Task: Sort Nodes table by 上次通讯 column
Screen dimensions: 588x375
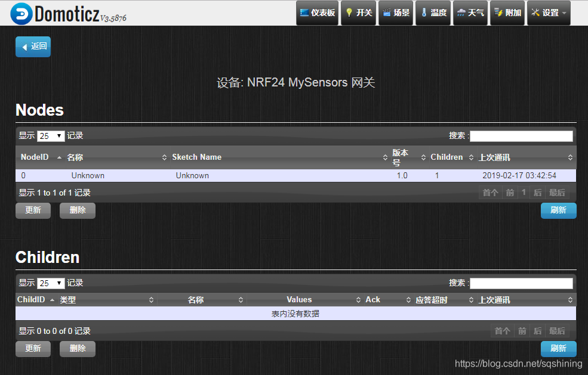Action: (x=526, y=157)
